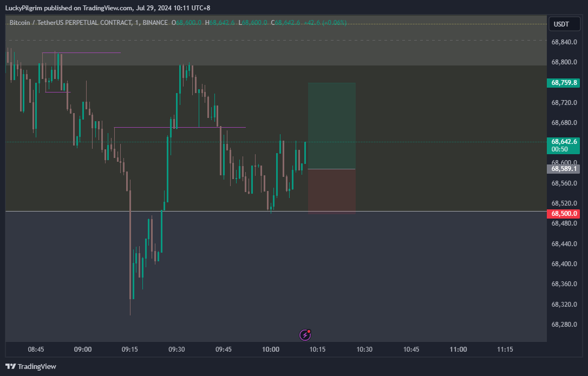Viewport: 588px width, 376px height.
Task: Click the 68,400.0 price axis label
Action: pyautogui.click(x=564, y=264)
